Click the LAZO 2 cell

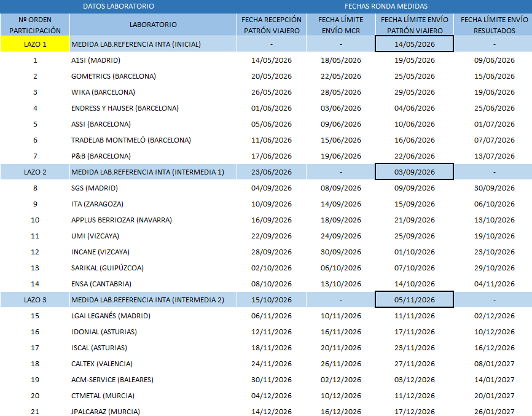pyautogui.click(x=35, y=172)
